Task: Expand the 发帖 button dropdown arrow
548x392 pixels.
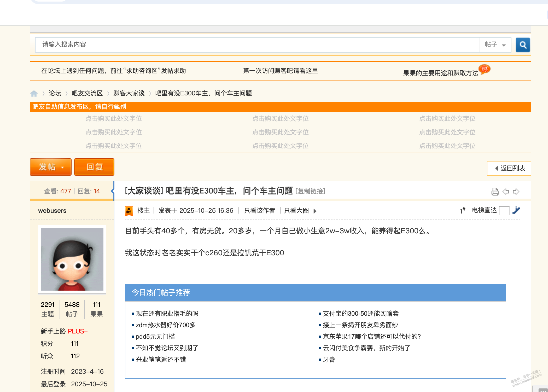Action: pyautogui.click(x=62, y=167)
